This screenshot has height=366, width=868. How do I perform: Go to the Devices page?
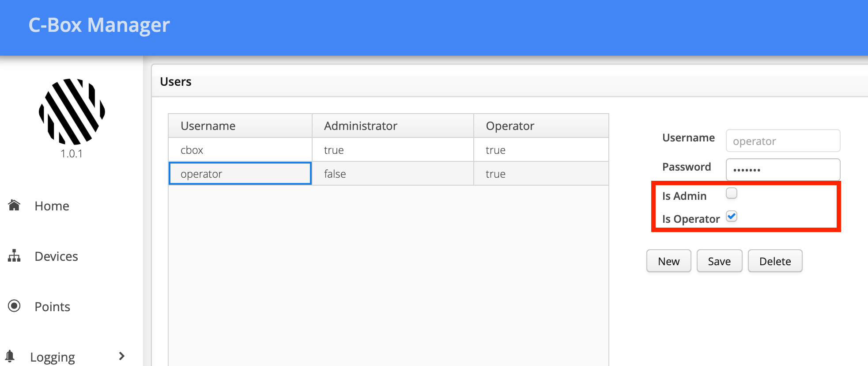[x=56, y=256]
